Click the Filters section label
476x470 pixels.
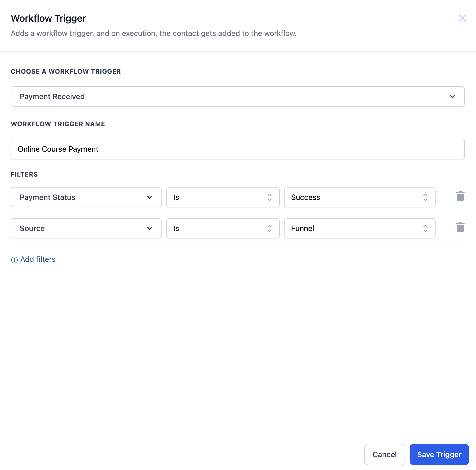point(24,174)
